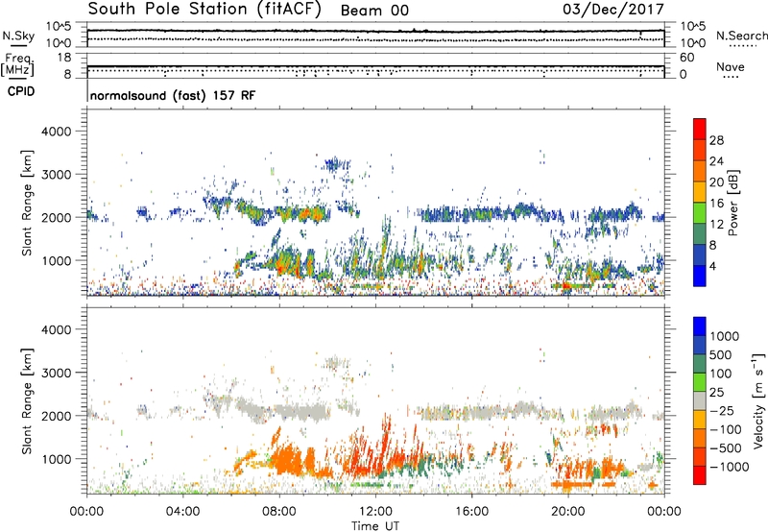Click the 'Freq. [MHz]' axis label
This screenshot has height=532, width=768.
click(x=17, y=64)
